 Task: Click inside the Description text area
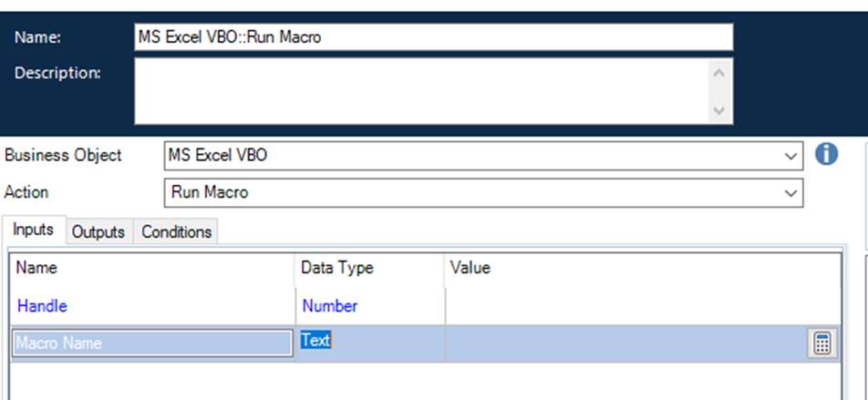pyautogui.click(x=421, y=91)
